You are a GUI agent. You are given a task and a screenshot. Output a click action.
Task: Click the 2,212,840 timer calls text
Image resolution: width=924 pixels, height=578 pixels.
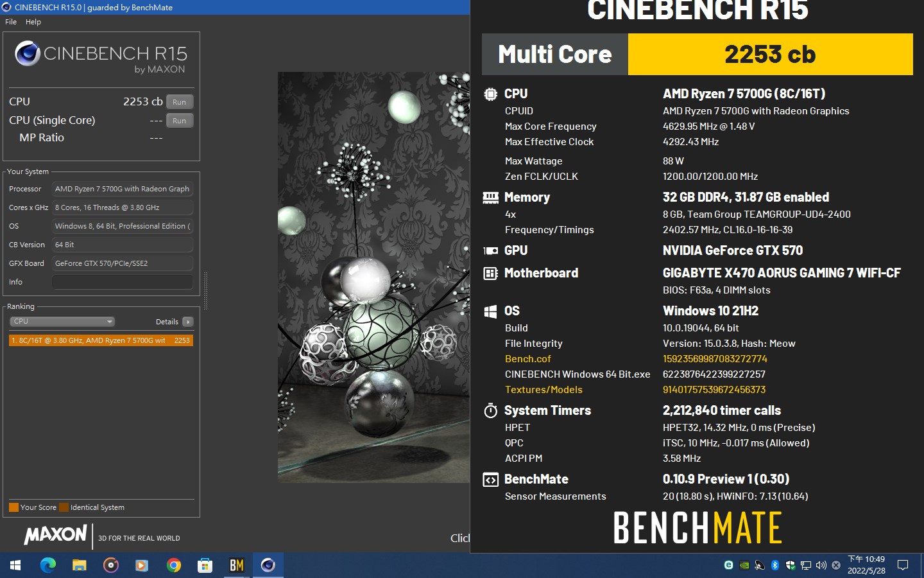point(722,410)
